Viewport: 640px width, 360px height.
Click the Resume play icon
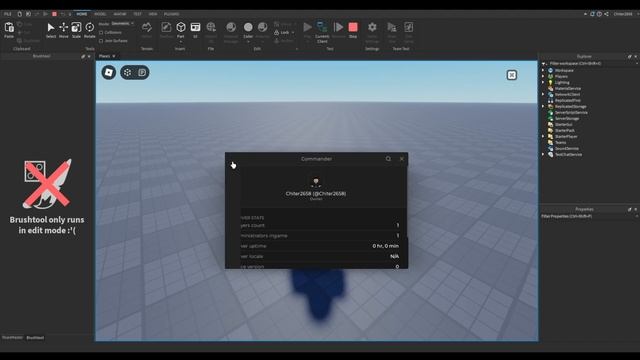tap(338, 27)
